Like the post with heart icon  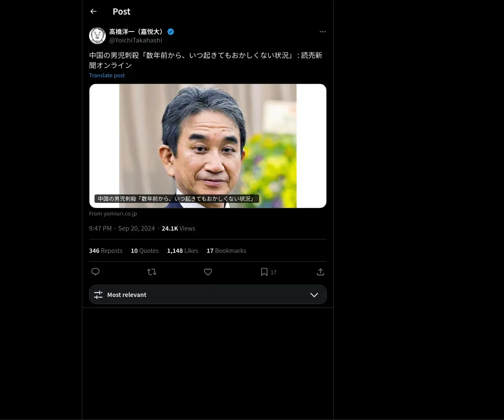[208, 272]
